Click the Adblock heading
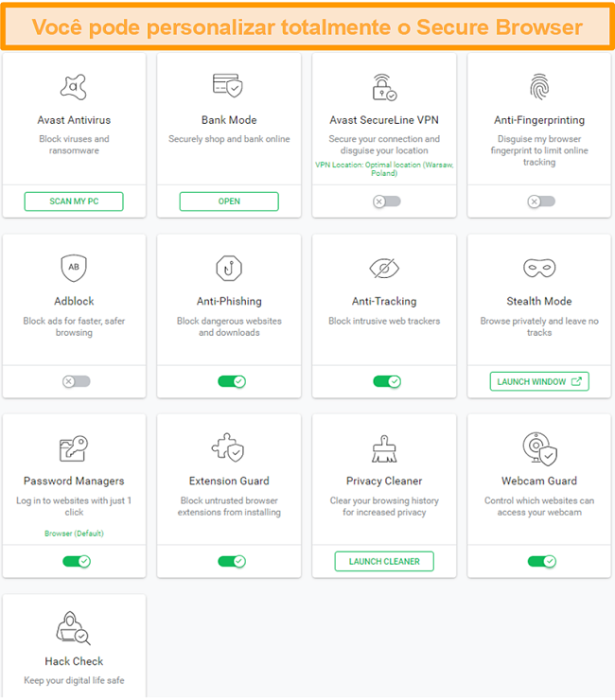 [x=74, y=302]
